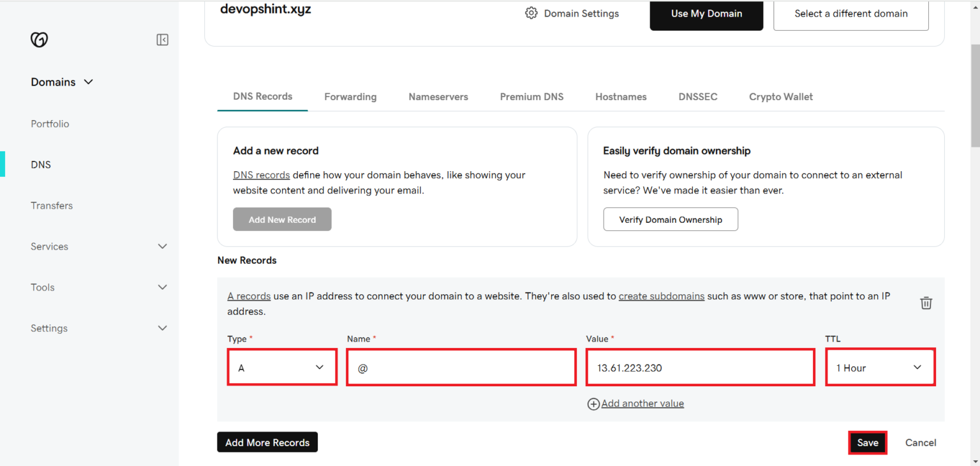Collapse the left sidebar panel
Viewport: 980px width, 466px height.
click(x=162, y=40)
